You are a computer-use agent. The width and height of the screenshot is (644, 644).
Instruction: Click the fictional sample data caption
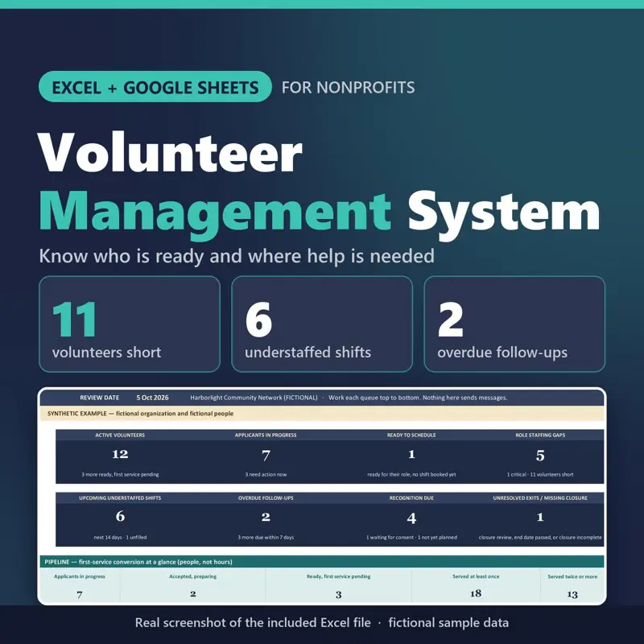pyautogui.click(x=448, y=622)
